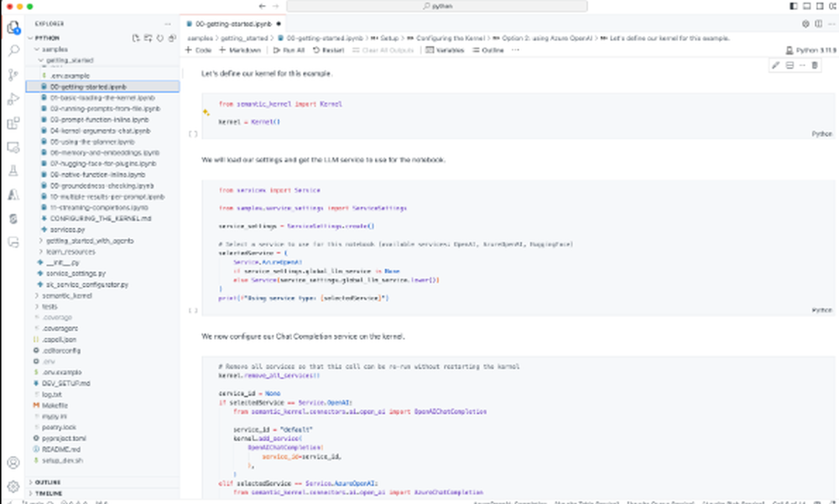Toggle the bottom panel layout icon
Viewport: 839px width, 504px height.
[x=807, y=6]
